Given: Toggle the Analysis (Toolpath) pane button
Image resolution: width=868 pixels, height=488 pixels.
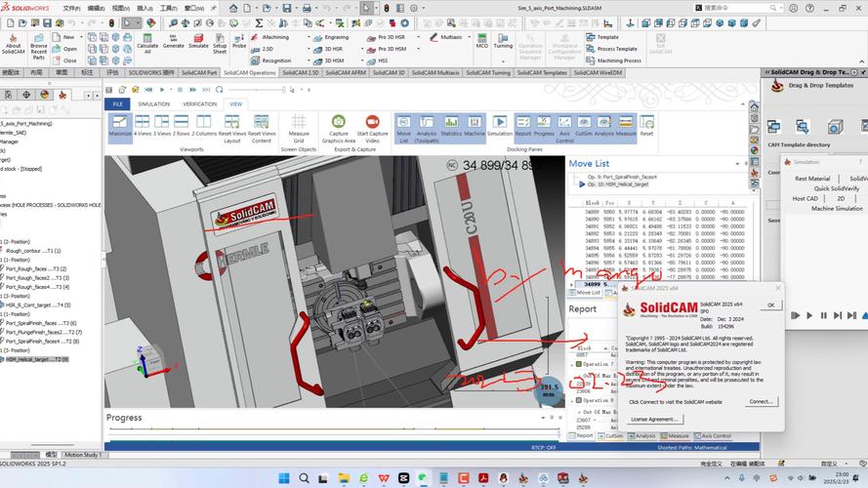Looking at the screenshot, I should coord(427,129).
